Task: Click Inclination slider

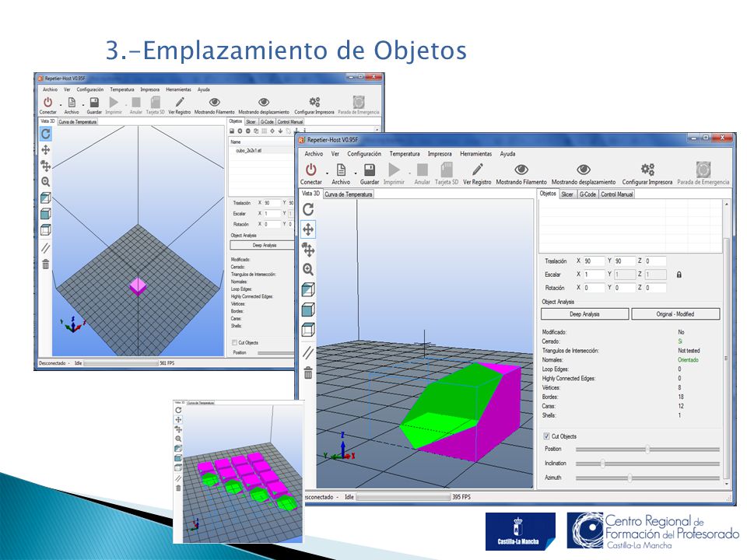Action: click(647, 464)
